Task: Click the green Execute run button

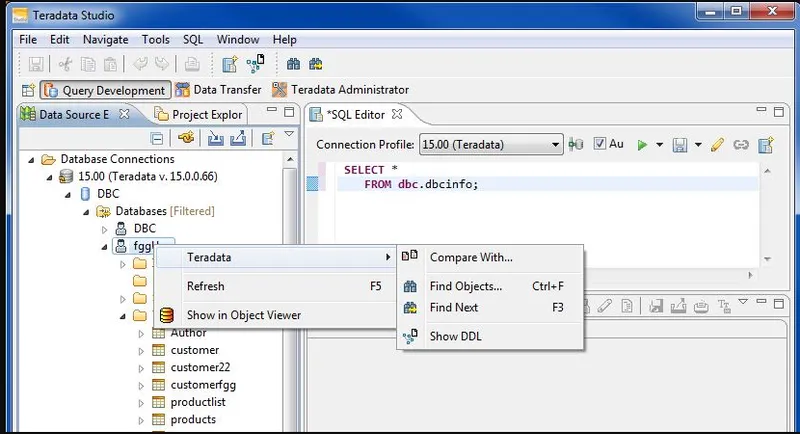Action: (642, 145)
